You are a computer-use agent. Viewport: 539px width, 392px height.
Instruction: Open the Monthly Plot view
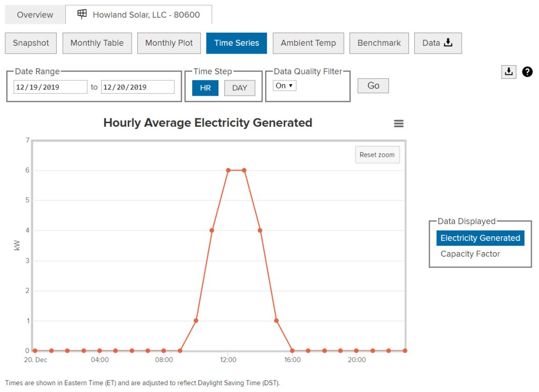point(169,43)
